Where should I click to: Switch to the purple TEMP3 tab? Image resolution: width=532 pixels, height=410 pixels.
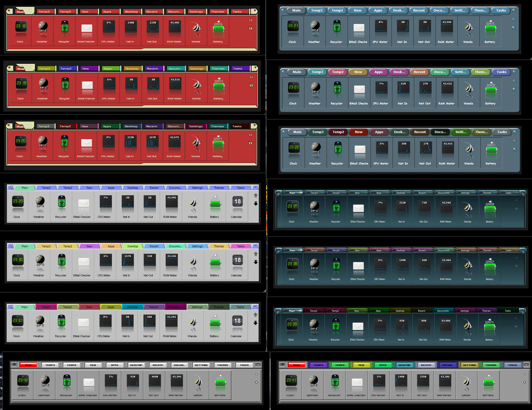[x=318, y=365]
